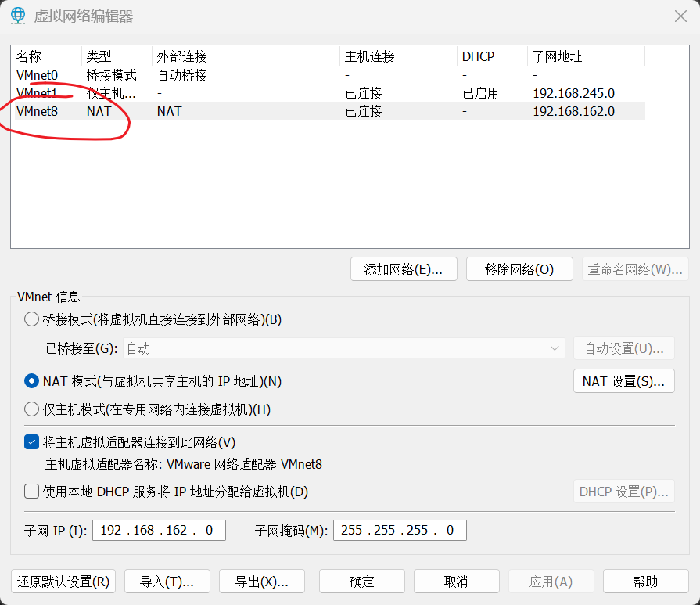This screenshot has width=700, height=605.
Task: Select the VMnet8 network row
Action: pyautogui.click(x=330, y=111)
